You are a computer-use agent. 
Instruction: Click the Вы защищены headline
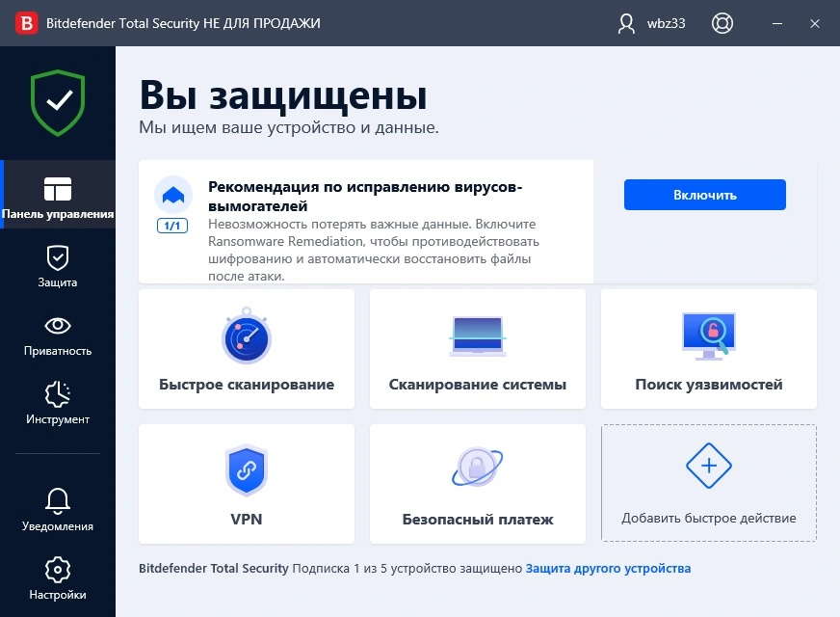pyautogui.click(x=283, y=95)
